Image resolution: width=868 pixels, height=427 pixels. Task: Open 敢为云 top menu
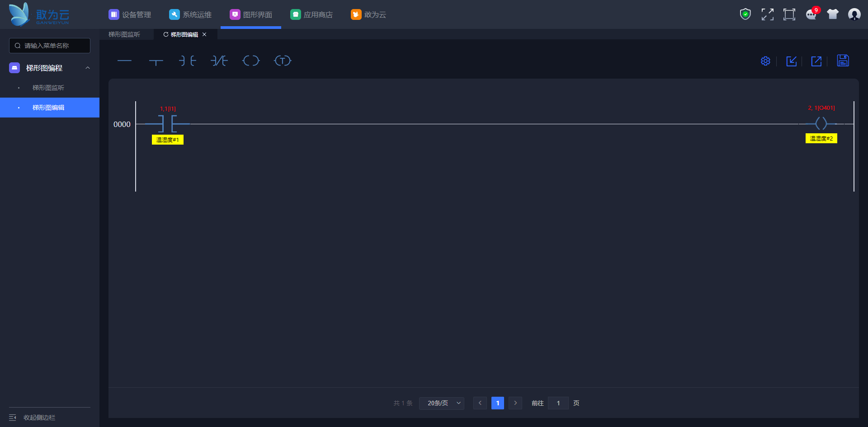[368, 14]
